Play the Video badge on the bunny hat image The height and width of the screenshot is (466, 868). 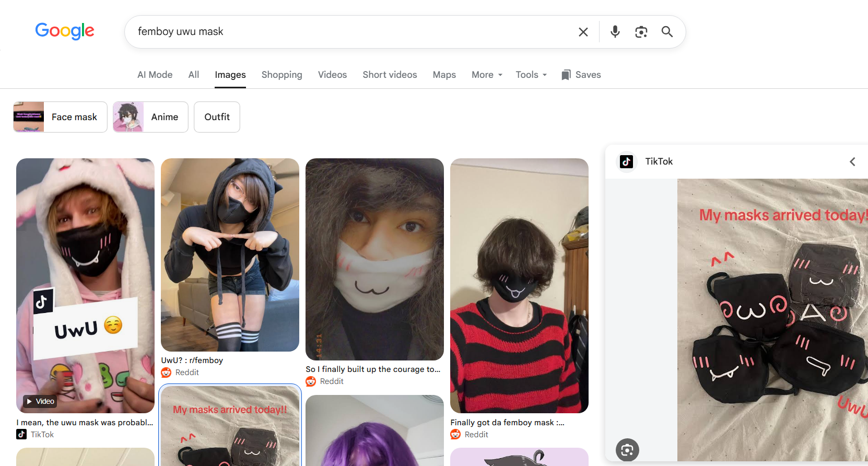40,401
